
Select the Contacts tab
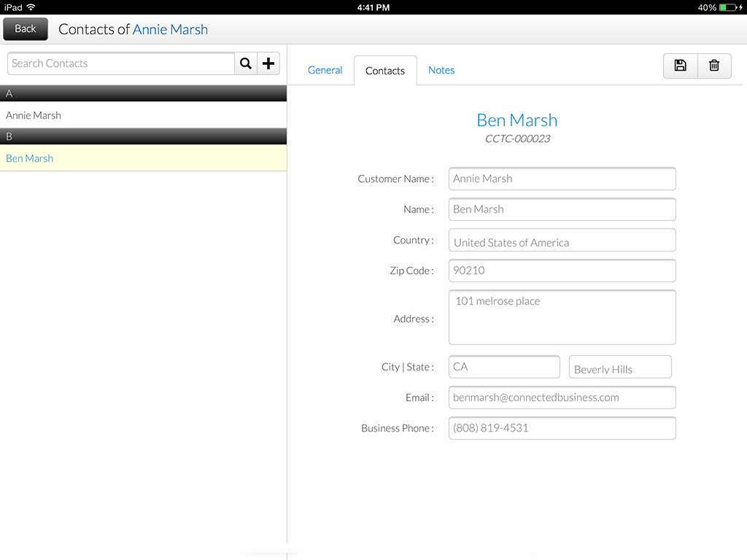(x=385, y=71)
